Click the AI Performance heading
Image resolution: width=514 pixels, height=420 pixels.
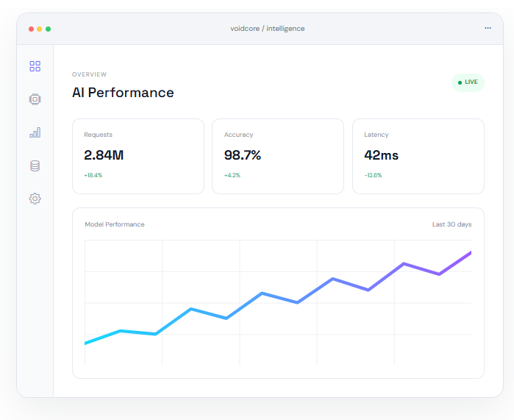(123, 93)
